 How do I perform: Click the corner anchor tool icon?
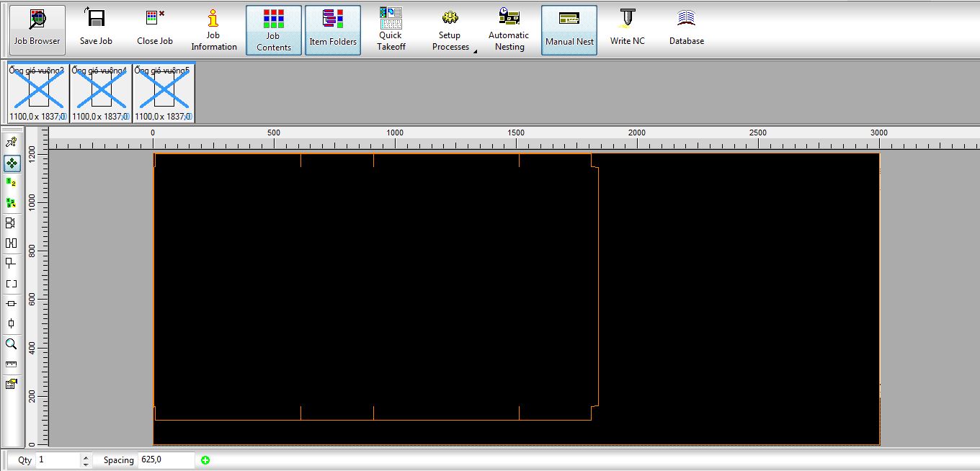click(x=12, y=264)
